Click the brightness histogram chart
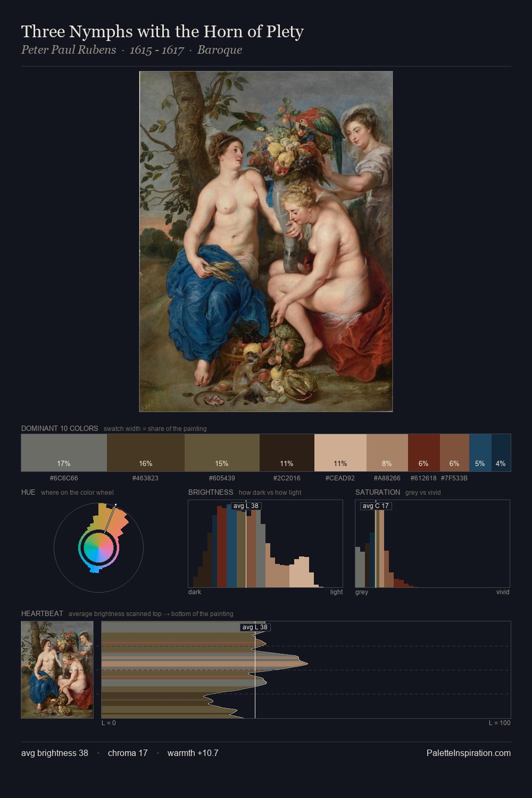This screenshot has height=798, width=532. coord(265,544)
